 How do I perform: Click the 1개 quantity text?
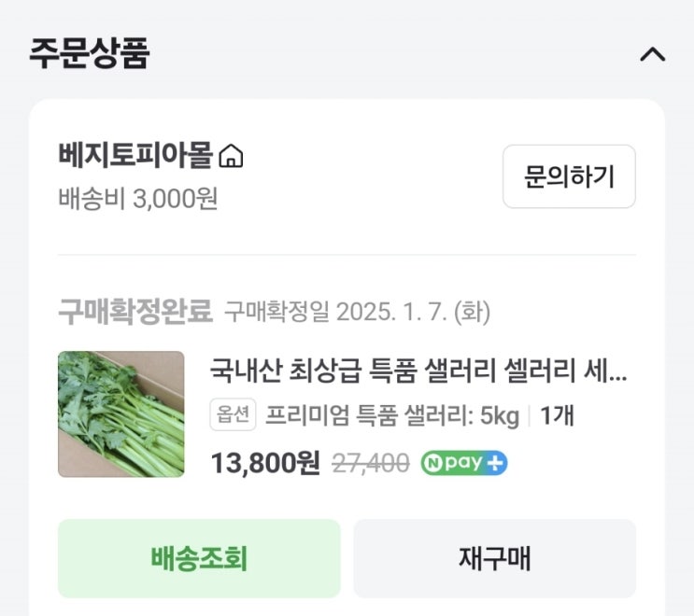pyautogui.click(x=557, y=416)
